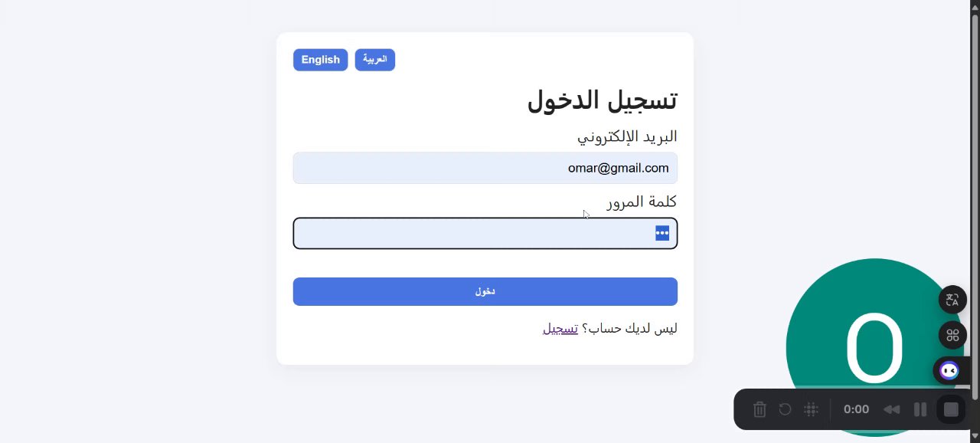Click the scroll down arrow on scrollbar
The height and width of the screenshot is (443, 980).
[975, 436]
